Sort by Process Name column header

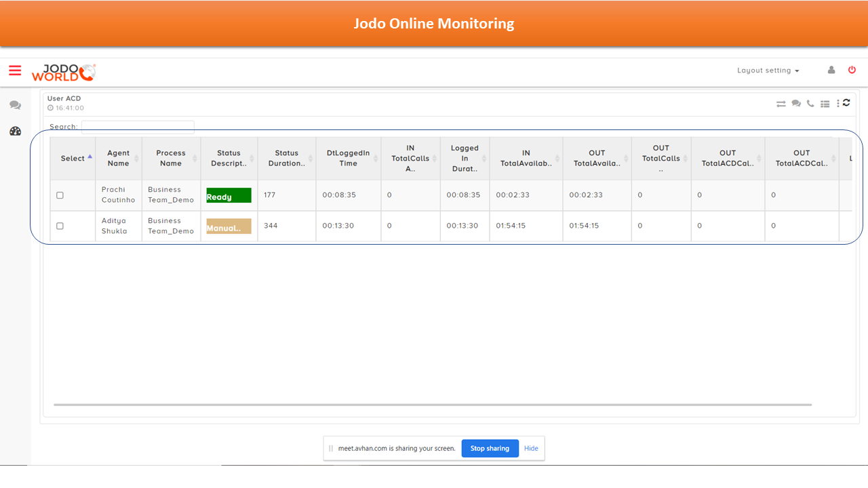171,158
